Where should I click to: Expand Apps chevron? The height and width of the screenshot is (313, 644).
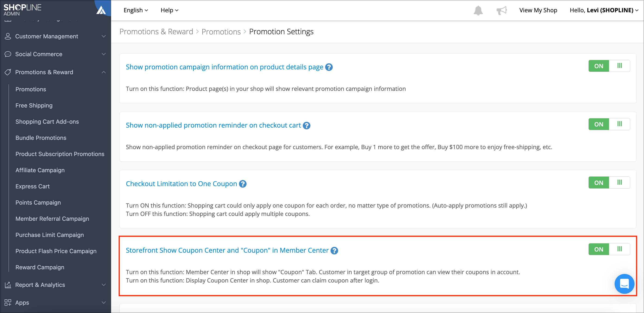click(x=103, y=303)
